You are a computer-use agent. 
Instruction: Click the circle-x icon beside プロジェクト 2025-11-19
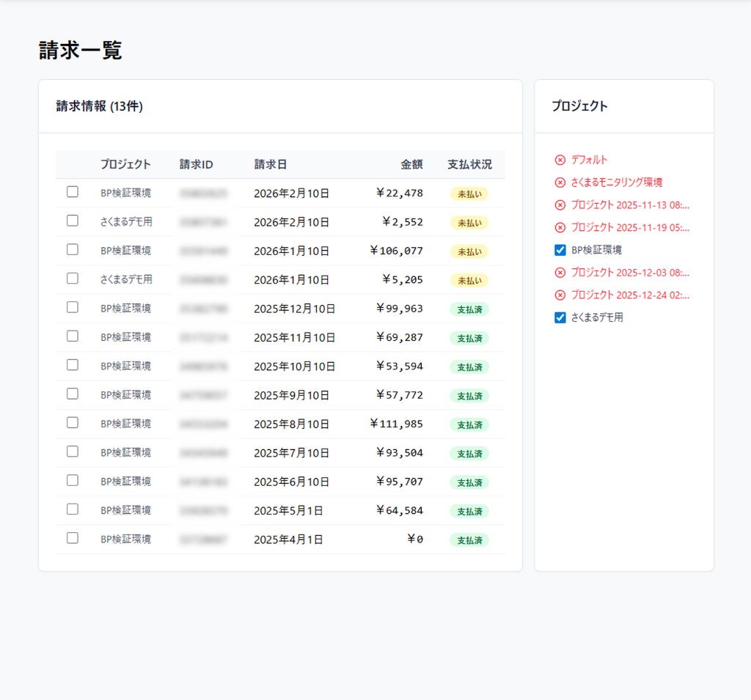560,227
